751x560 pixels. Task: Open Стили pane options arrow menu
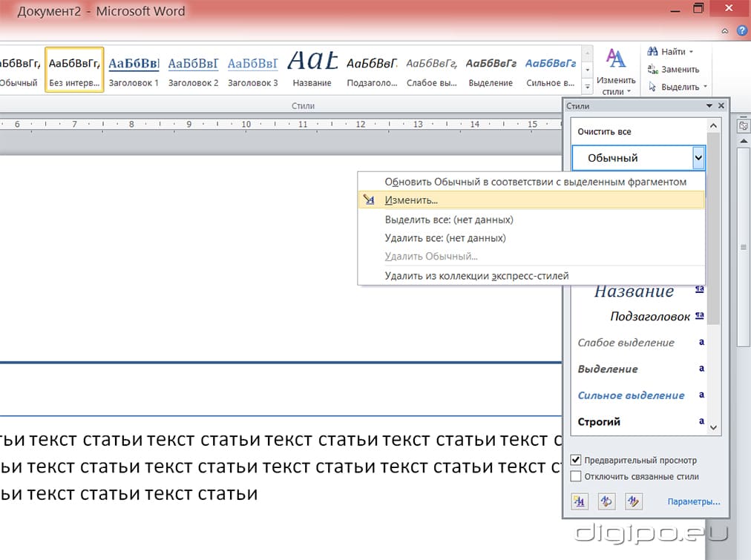(709, 106)
